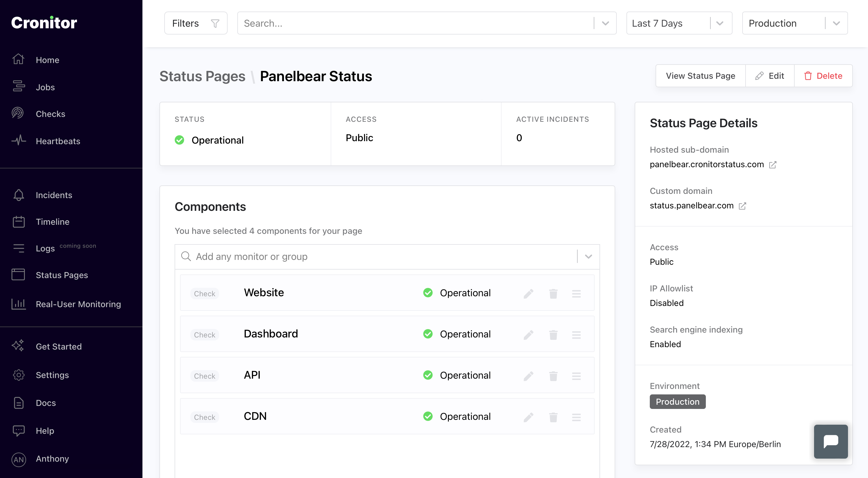
Task: Click View Status Page button
Action: 700,76
